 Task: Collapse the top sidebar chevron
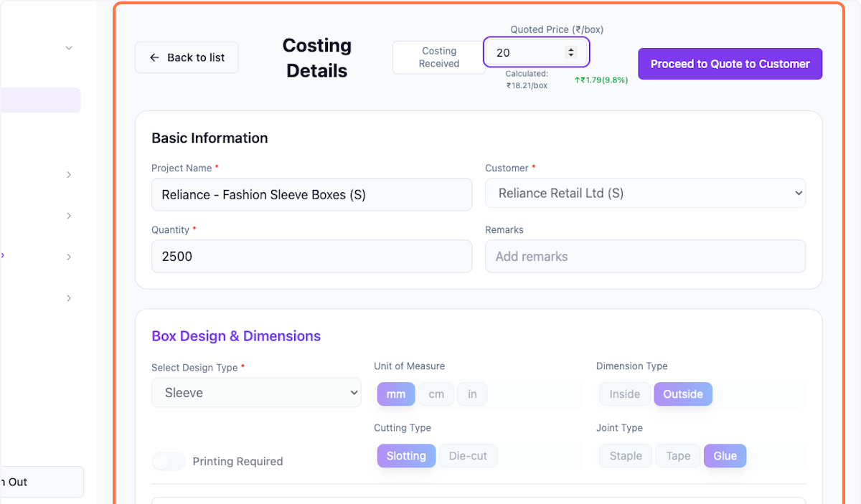pos(69,48)
